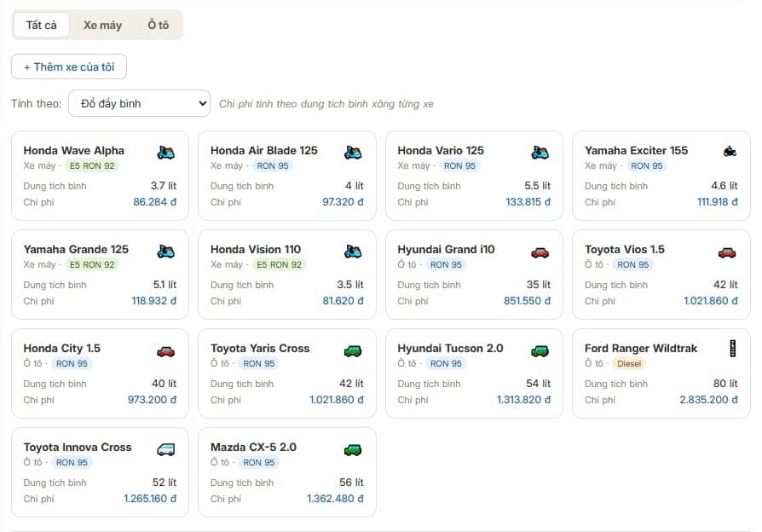Image resolution: width=762 pixels, height=532 pixels.
Task: Click the Hyundai Tucson 2.0 title
Action: point(451,348)
